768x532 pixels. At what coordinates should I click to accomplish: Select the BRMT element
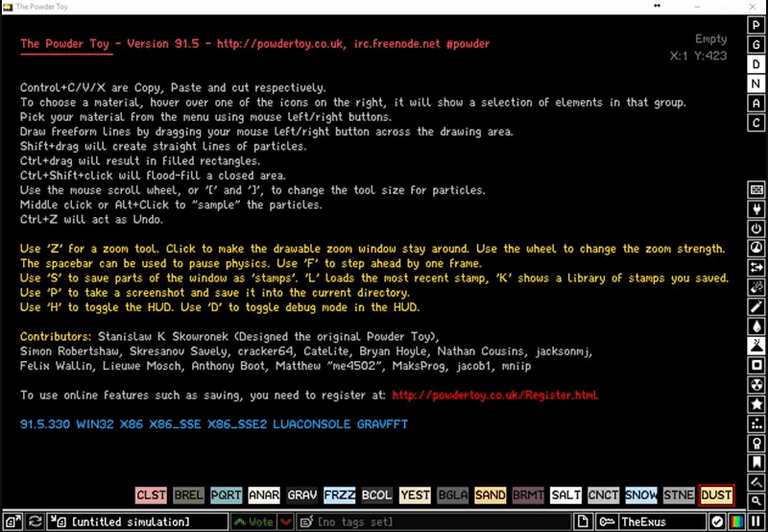pos(528,496)
